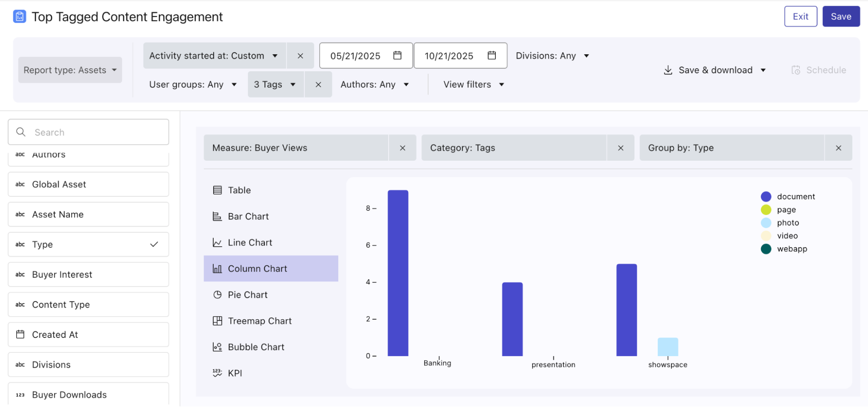Click the Exit button
Screen dimensions: 868x407
[800, 16]
